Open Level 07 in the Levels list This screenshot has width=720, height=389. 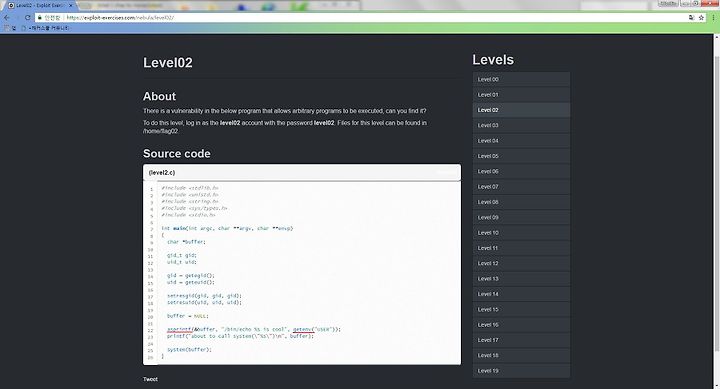click(x=521, y=187)
